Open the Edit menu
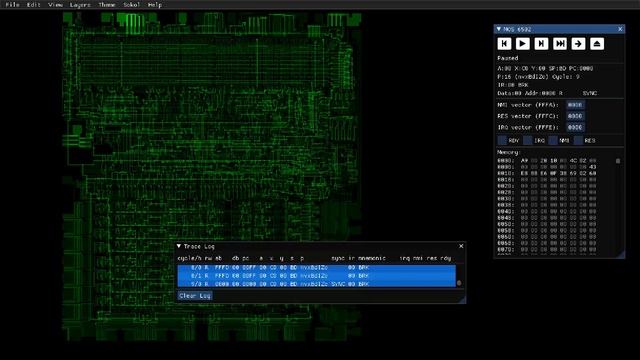640x360 pixels. point(33,5)
